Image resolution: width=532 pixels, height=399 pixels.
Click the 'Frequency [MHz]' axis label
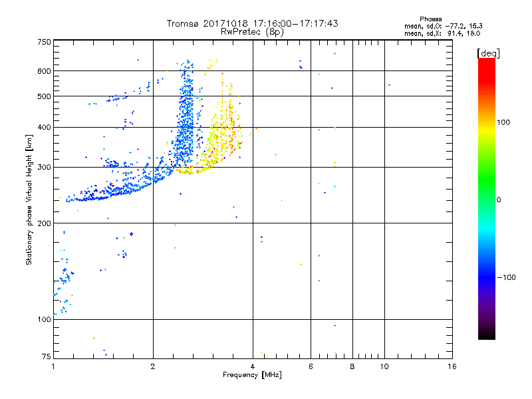252,375
